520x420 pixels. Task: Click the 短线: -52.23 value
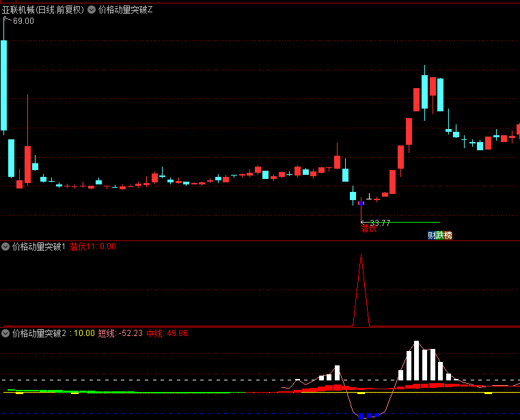[x=120, y=333]
